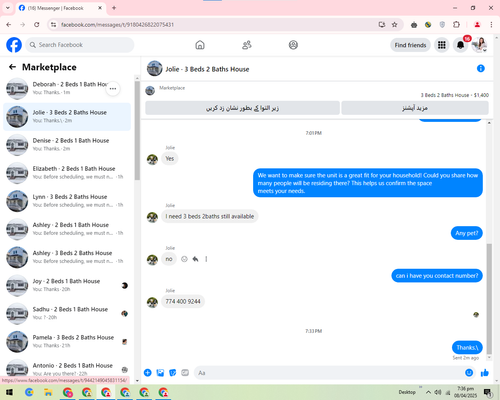
Task: Open Antonio - 2 Beds 1 Bath House chat
Action: pyautogui.click(x=67, y=368)
